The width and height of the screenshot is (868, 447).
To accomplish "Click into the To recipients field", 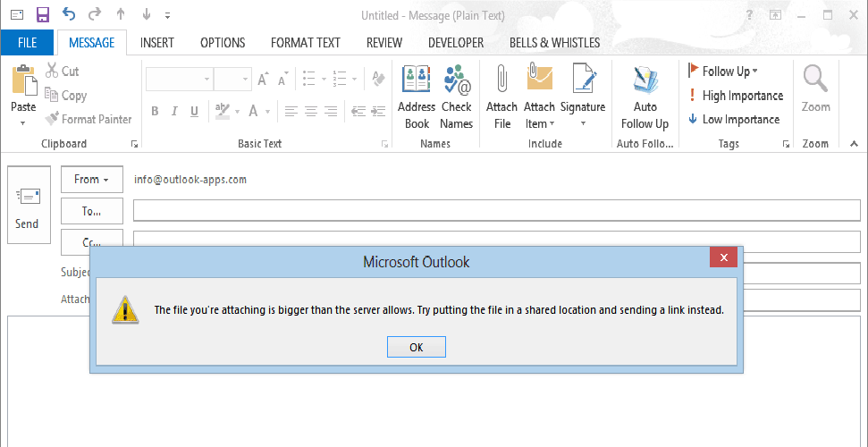I will tap(496, 210).
